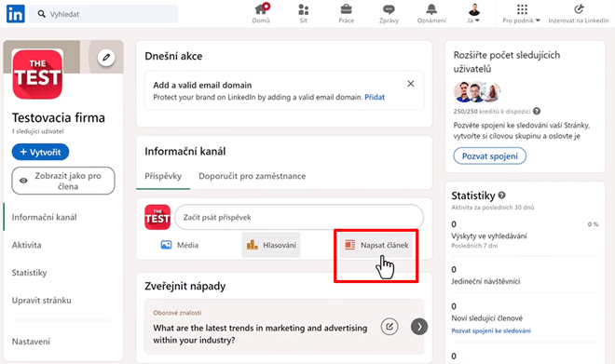The height and width of the screenshot is (364, 615).
Task: Go to next idea with arrow chevron
Action: [x=419, y=327]
